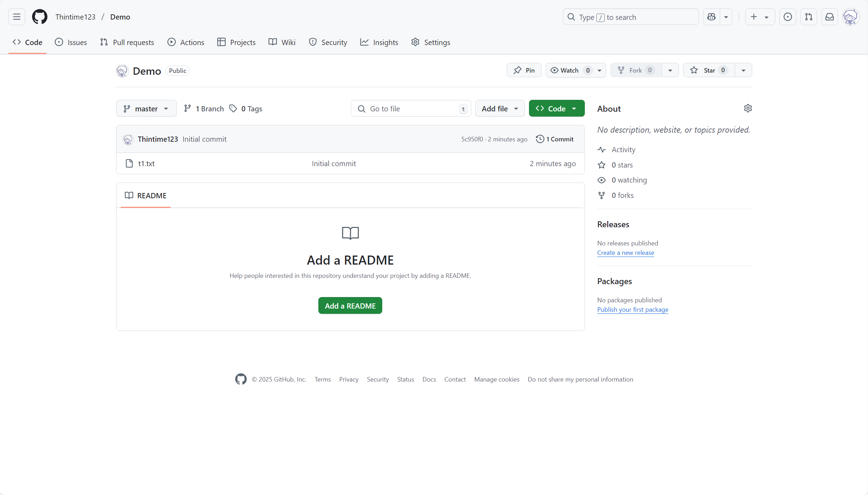The width and height of the screenshot is (868, 495).
Task: Open the Add file dropdown
Action: click(x=500, y=109)
